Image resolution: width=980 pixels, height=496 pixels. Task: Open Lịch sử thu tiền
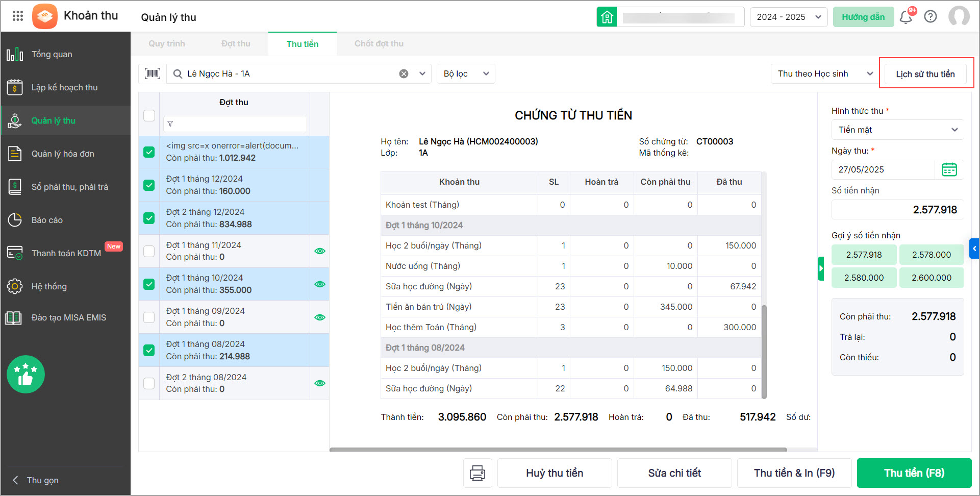(925, 74)
